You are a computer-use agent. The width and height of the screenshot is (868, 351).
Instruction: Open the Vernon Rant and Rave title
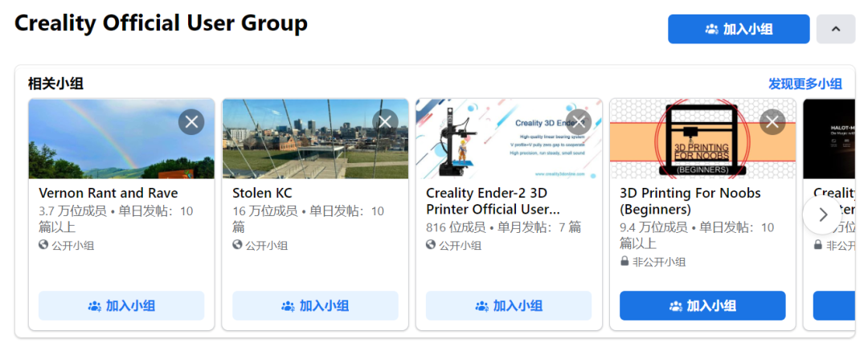[x=108, y=194]
